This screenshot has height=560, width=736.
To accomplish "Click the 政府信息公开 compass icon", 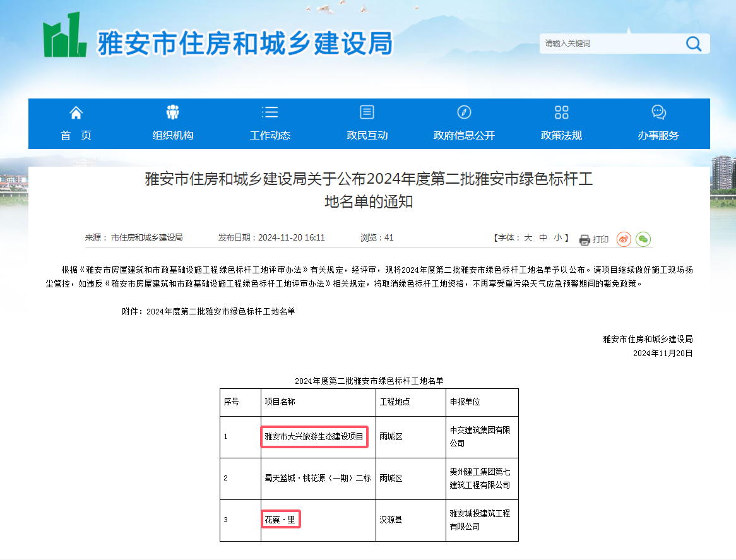I will (x=464, y=112).
